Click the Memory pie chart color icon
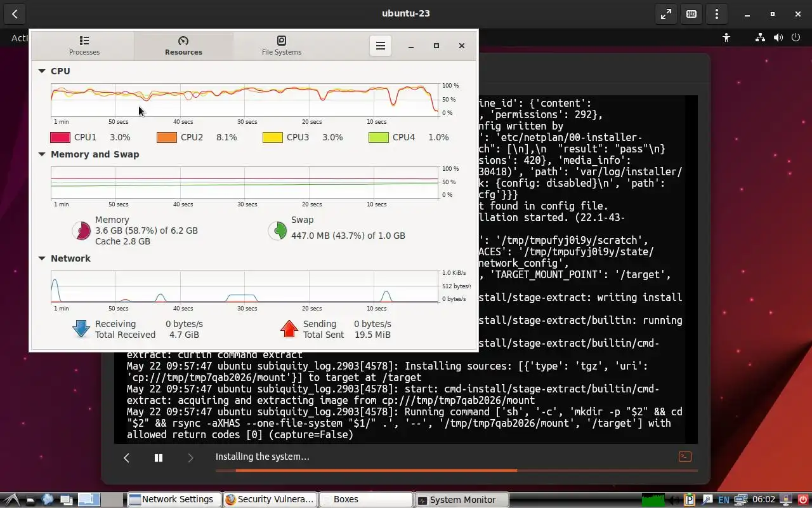 [81, 231]
